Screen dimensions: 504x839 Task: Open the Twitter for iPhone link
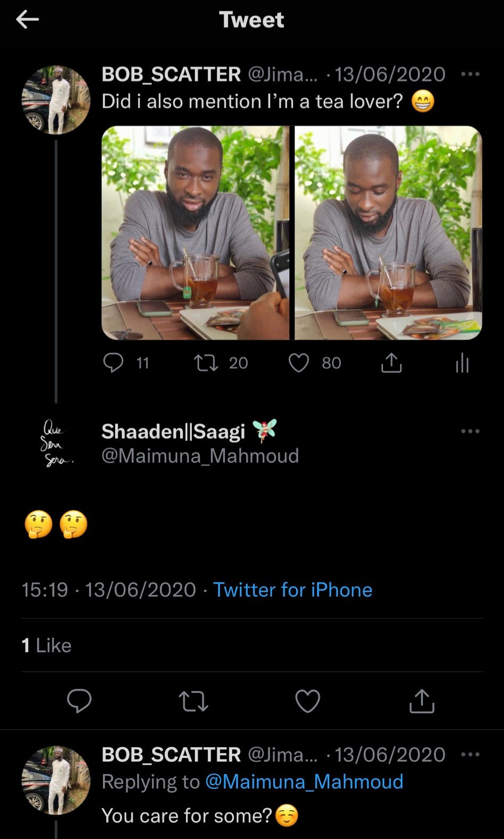tap(292, 590)
